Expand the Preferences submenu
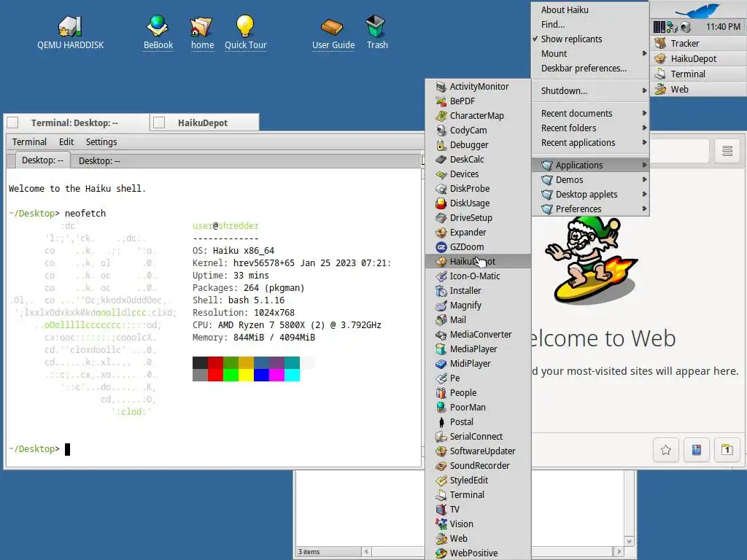 click(x=590, y=209)
